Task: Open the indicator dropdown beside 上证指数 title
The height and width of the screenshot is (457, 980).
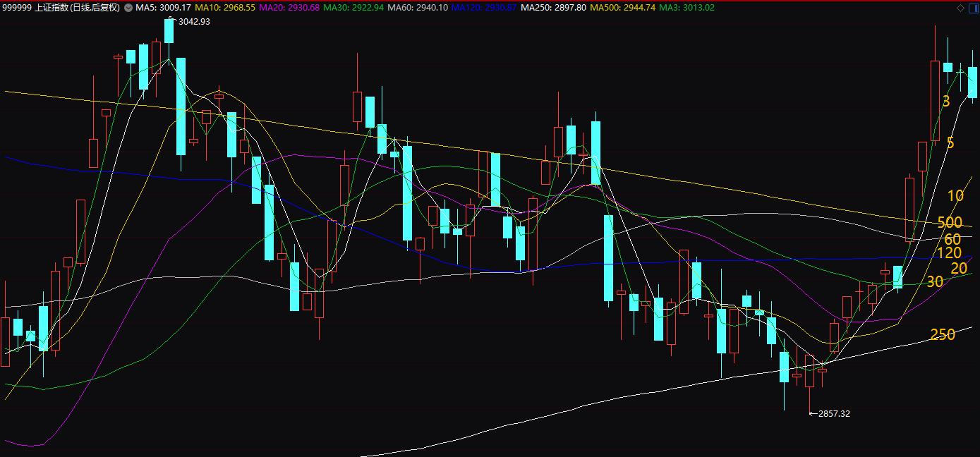Action: (128, 8)
